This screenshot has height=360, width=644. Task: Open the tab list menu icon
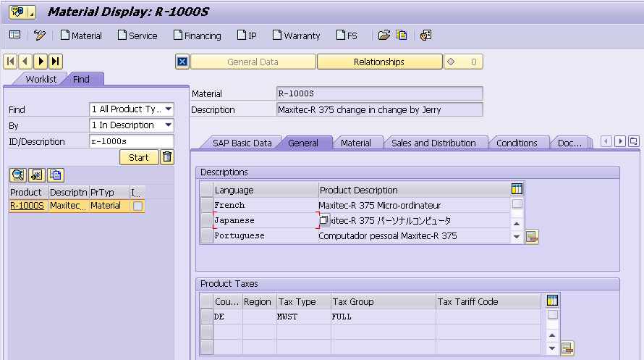click(633, 142)
